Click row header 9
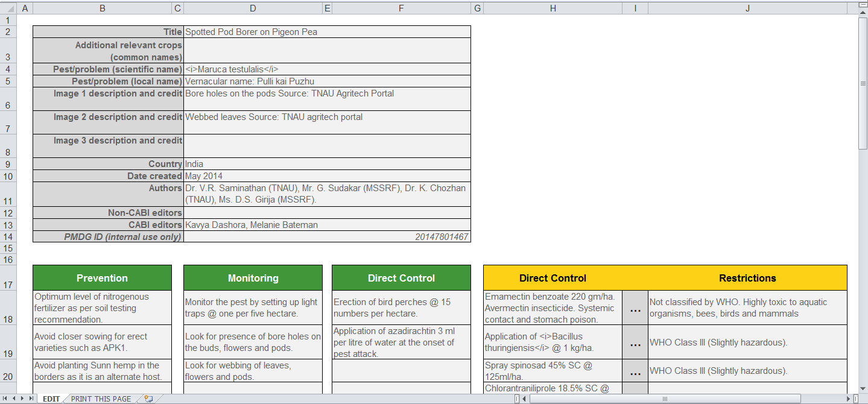Viewport: 868px width, 404px height. [8, 164]
